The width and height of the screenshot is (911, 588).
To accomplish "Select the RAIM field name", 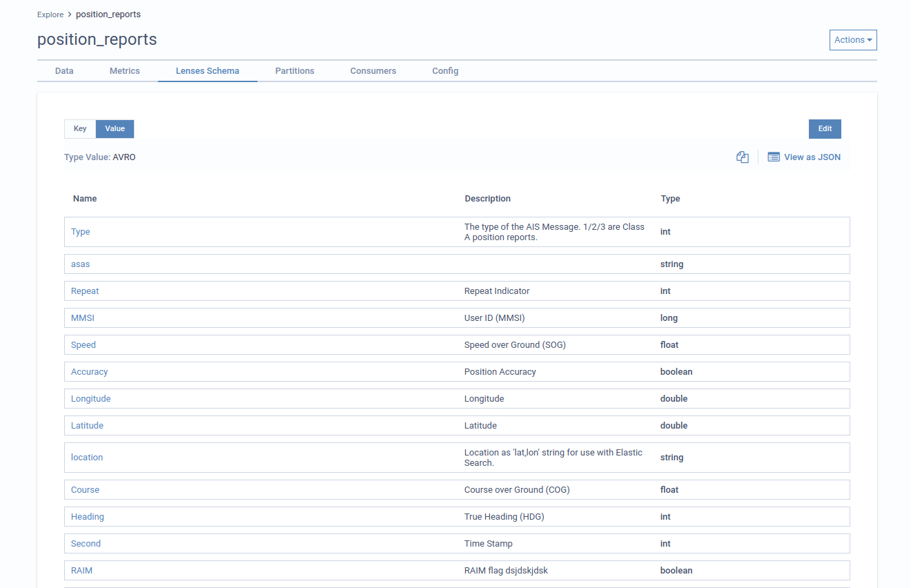I will click(81, 571).
